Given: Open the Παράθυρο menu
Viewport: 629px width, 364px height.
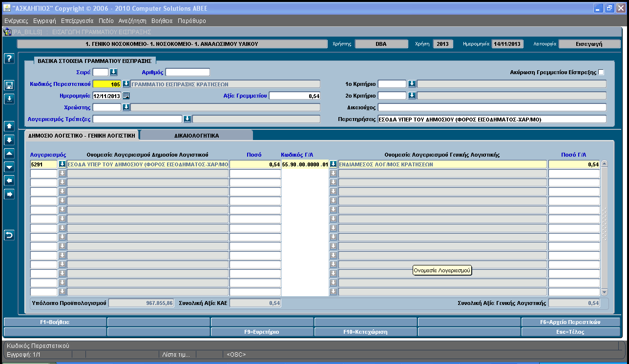Looking at the screenshot, I should 192,21.
